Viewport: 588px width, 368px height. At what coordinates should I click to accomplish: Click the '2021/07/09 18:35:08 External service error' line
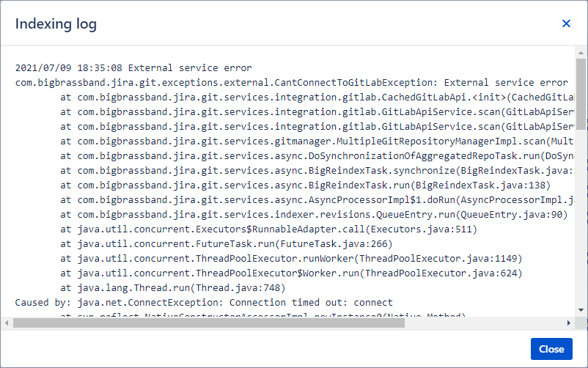click(x=133, y=68)
